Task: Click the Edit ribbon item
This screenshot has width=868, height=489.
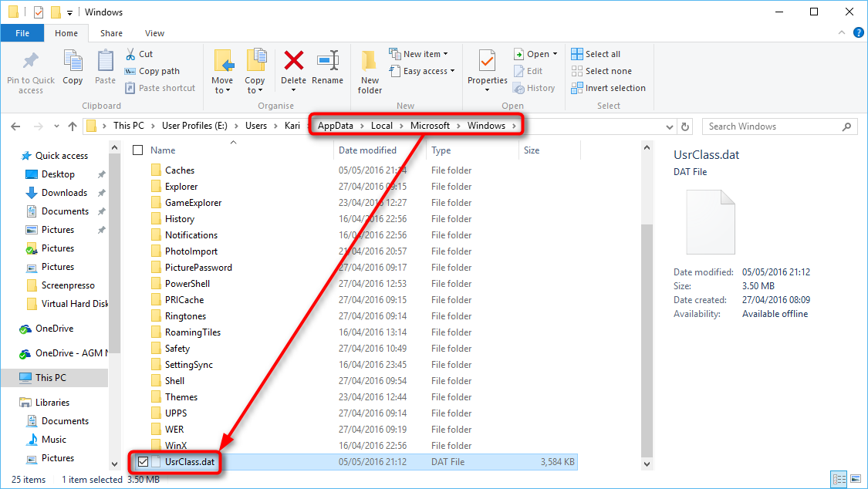Action: point(528,71)
